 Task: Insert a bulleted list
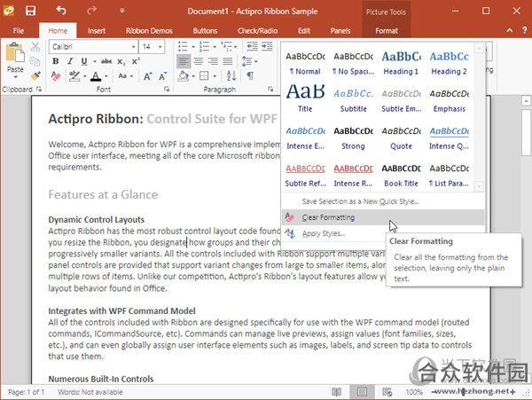click(183, 46)
